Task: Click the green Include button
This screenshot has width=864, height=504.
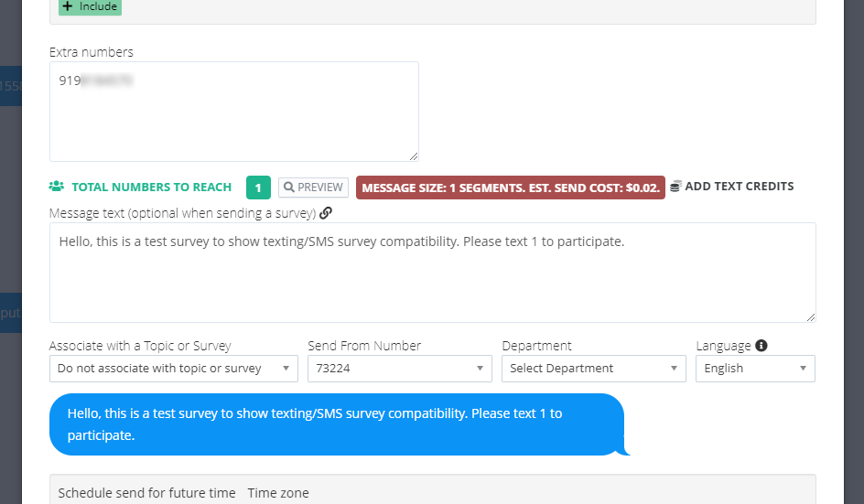Action: 90,6
